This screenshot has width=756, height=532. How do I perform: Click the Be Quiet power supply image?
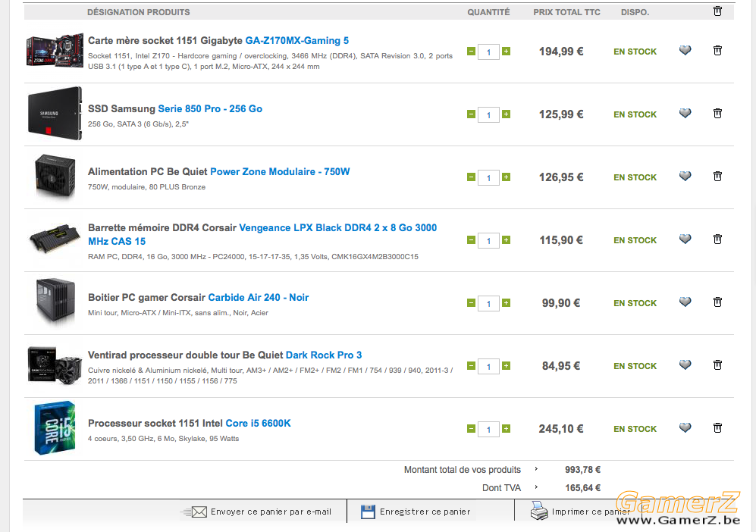tap(55, 177)
